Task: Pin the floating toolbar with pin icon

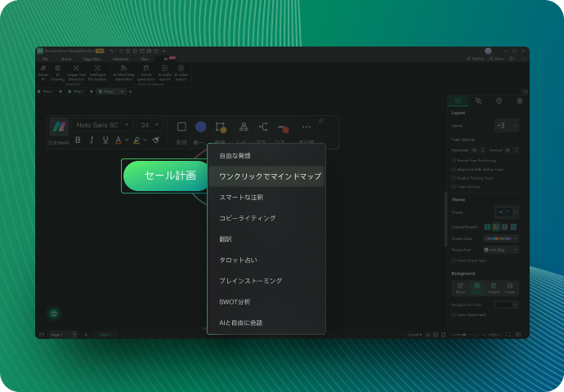Action: (x=320, y=121)
